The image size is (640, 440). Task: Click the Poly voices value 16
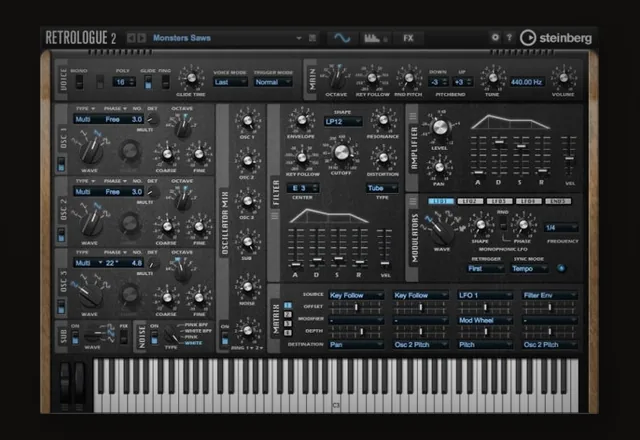124,82
